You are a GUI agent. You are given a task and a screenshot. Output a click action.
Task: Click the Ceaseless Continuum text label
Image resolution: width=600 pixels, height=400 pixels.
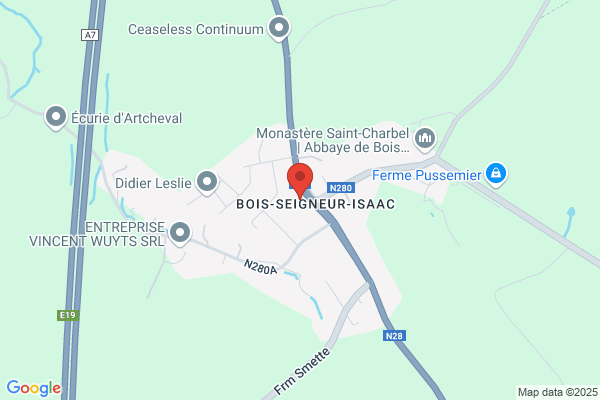tap(196, 29)
